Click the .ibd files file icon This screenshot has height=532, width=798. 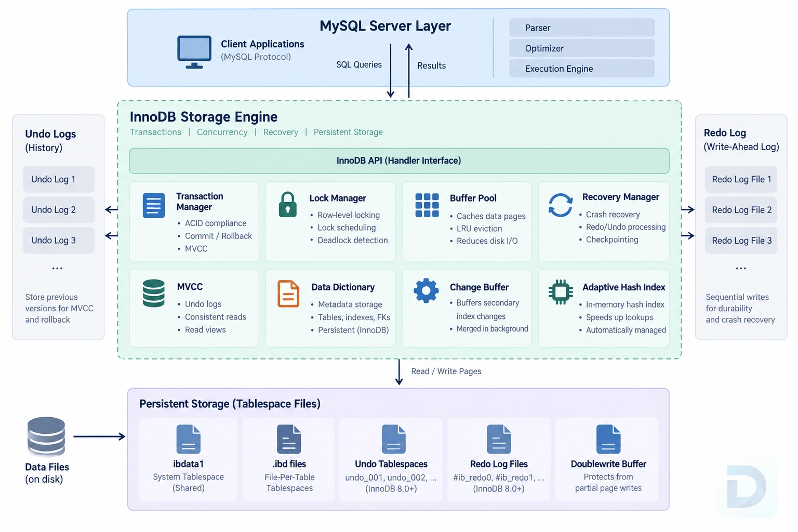tap(289, 440)
